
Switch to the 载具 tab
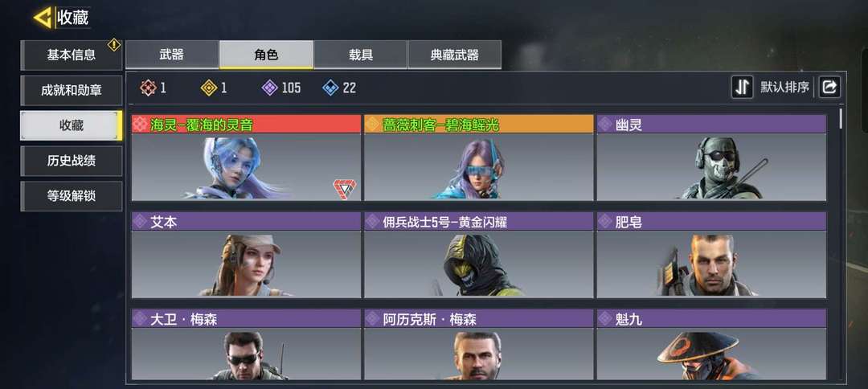click(x=360, y=55)
